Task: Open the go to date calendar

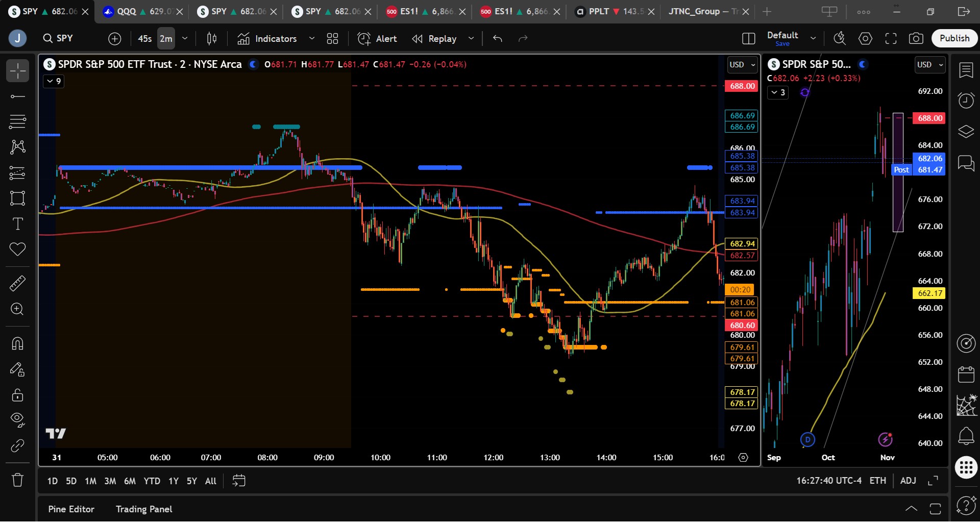Action: pyautogui.click(x=239, y=481)
